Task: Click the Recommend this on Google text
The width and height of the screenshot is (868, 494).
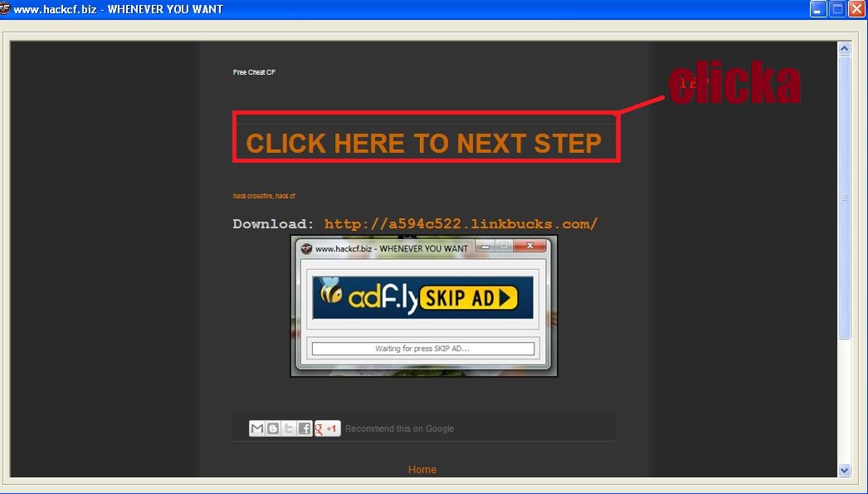Action: pyautogui.click(x=399, y=428)
